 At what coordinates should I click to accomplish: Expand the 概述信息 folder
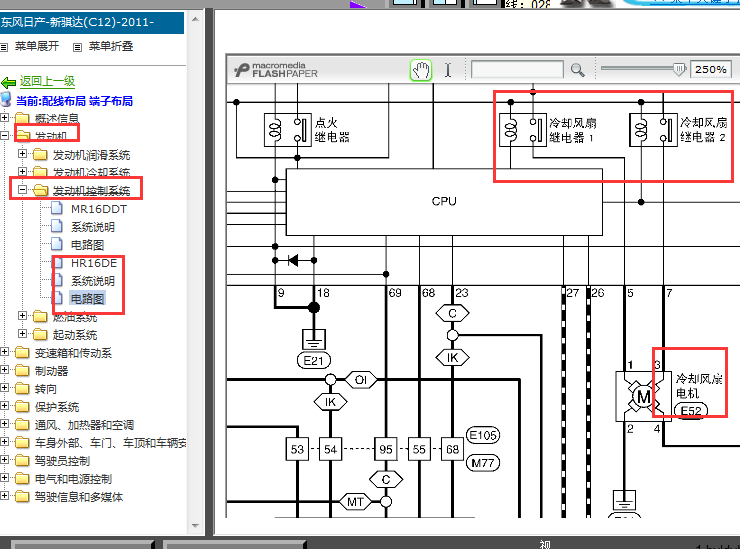click(4, 117)
